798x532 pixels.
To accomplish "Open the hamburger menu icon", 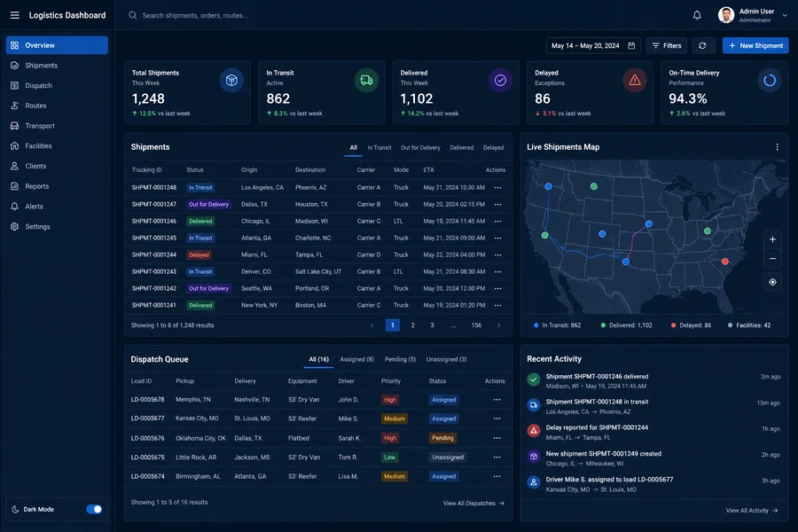I will 15,15.
